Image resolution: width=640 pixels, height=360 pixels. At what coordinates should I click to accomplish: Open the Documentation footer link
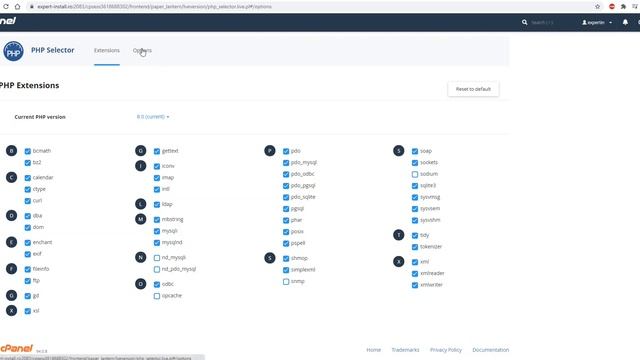491,350
